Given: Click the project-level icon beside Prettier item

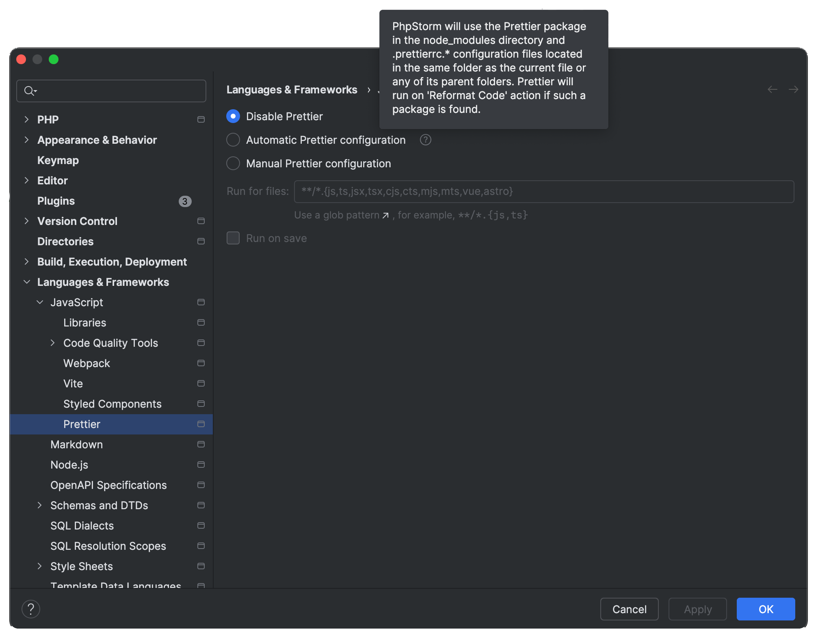Looking at the screenshot, I should click(x=201, y=424).
